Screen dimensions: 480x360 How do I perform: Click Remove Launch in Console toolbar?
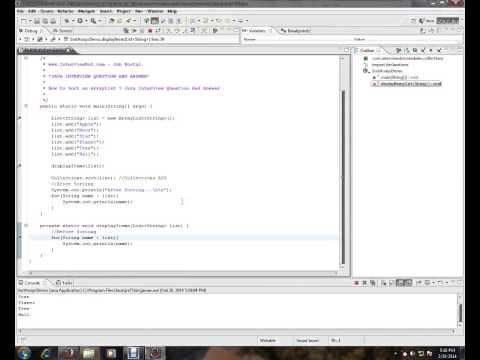365,283
